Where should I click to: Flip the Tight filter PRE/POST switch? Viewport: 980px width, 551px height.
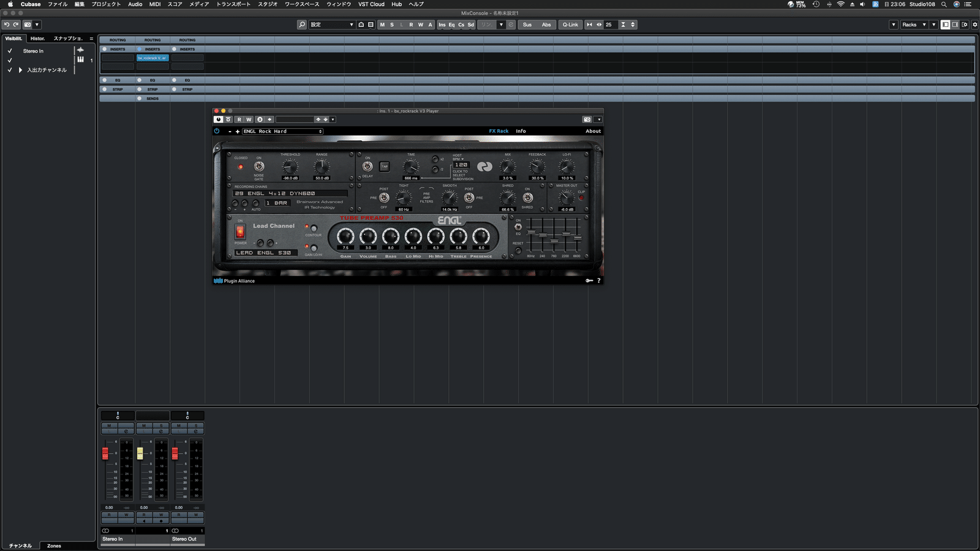tap(384, 198)
